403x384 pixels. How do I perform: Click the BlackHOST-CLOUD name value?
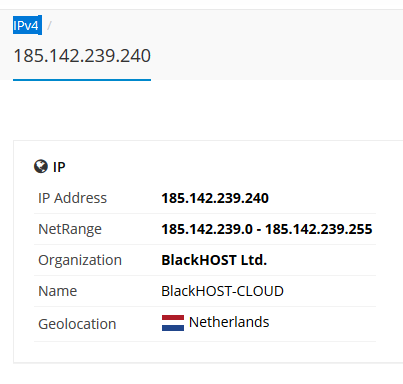click(222, 291)
